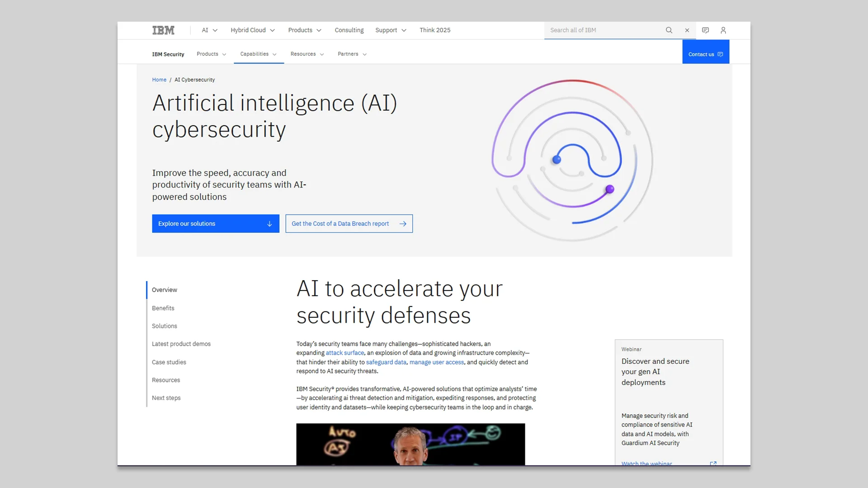Select Think 2025 in the top menu
Viewport: 868px width, 488px height.
coord(434,30)
